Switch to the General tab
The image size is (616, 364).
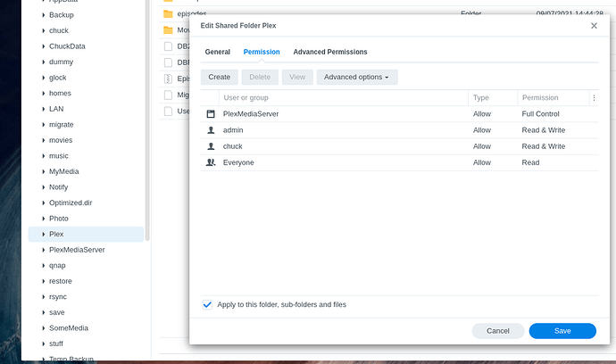pyautogui.click(x=217, y=52)
